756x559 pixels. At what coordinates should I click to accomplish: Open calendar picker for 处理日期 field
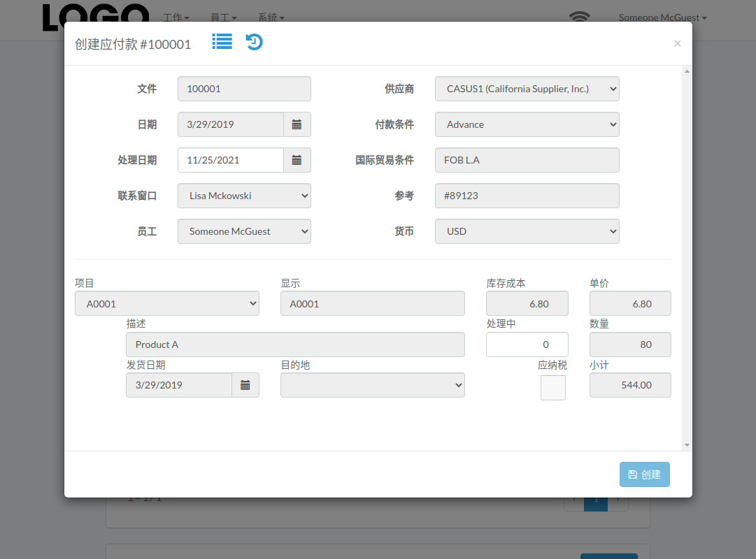coord(297,160)
